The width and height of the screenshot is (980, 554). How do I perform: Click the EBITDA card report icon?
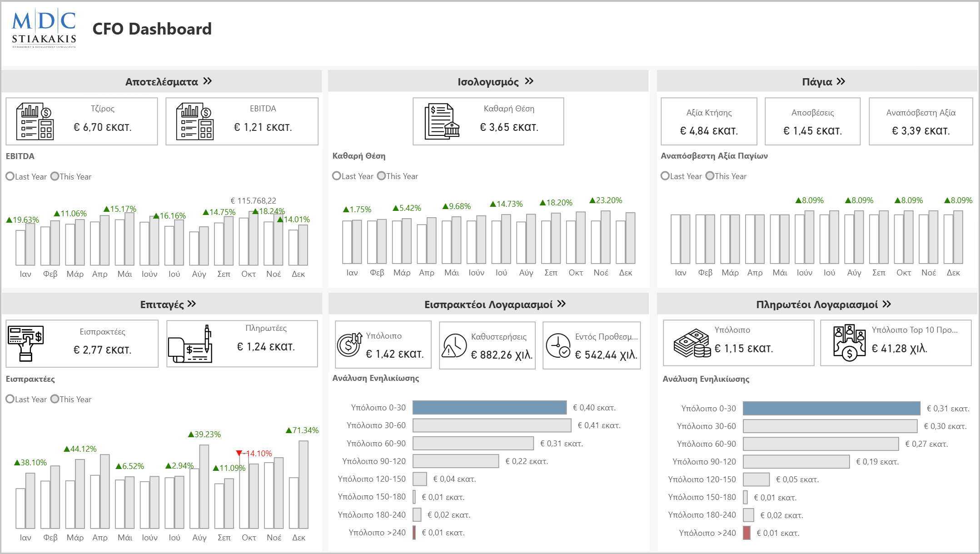point(194,121)
